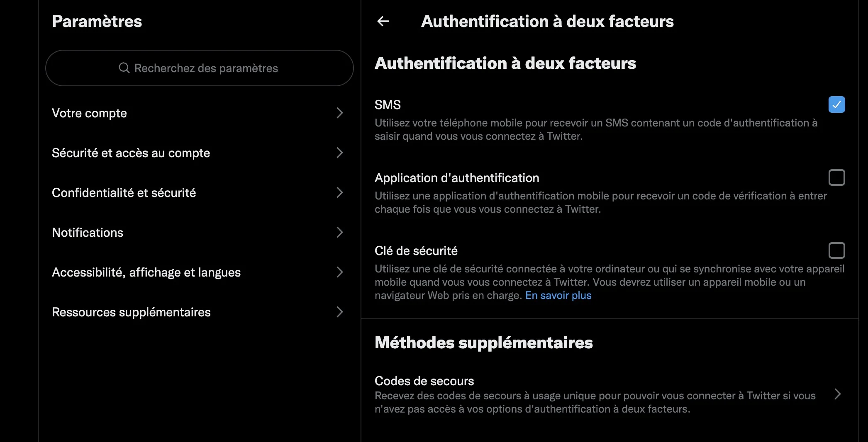Screen dimensions: 868x442
Task: Uncheck the SMS authentication checkbox
Action: tap(836, 104)
